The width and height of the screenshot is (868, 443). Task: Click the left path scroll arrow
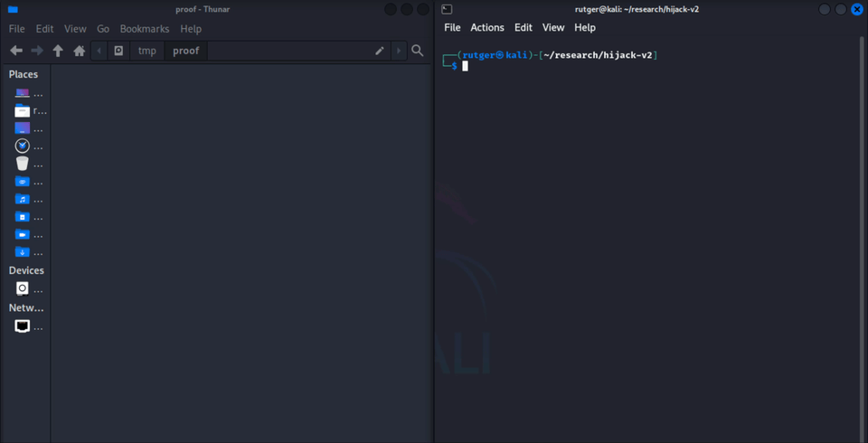point(99,51)
